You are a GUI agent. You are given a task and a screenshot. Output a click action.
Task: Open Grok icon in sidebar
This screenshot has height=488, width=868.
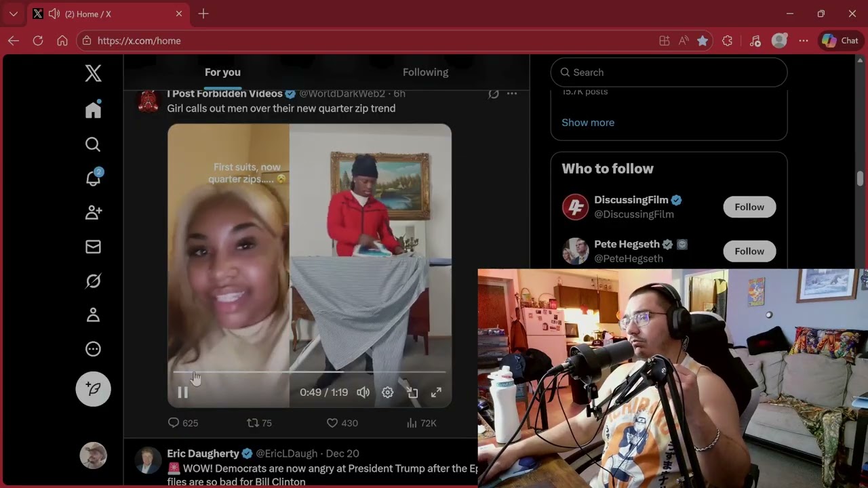coord(93,281)
